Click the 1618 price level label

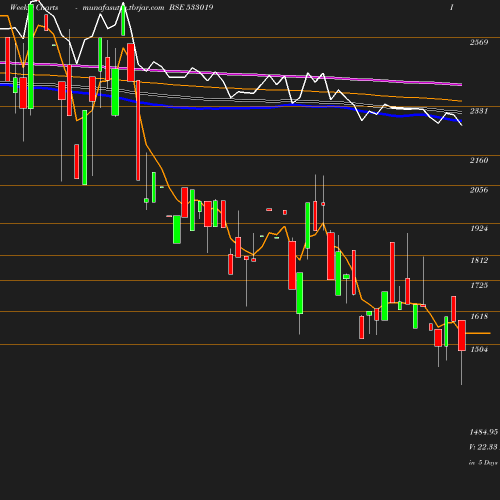point(479,316)
